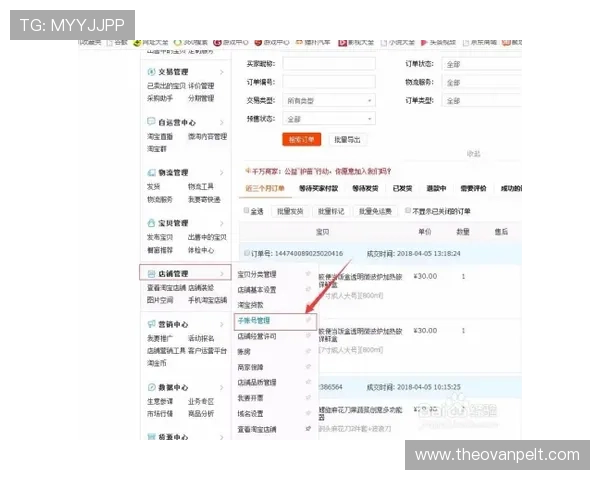This screenshot has width=600, height=480.
Task: Pin the 商家保障 menu entry
Action: tap(308, 367)
